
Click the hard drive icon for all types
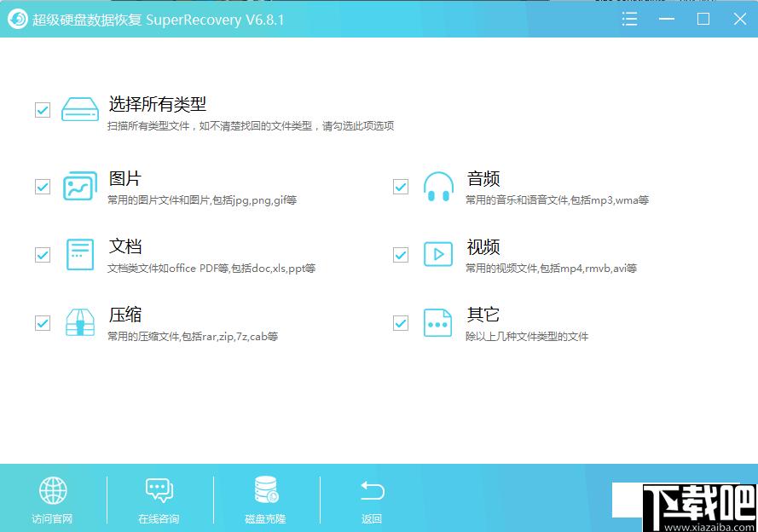click(x=80, y=109)
